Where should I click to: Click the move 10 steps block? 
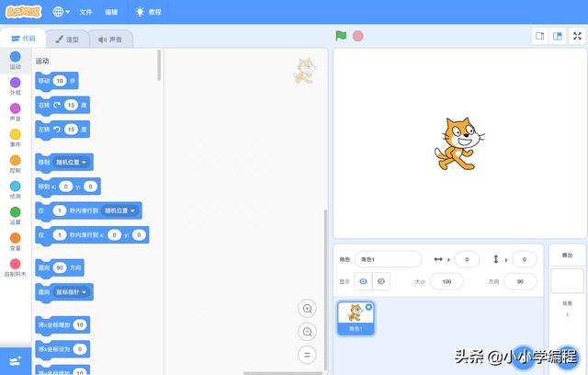pyautogui.click(x=57, y=81)
